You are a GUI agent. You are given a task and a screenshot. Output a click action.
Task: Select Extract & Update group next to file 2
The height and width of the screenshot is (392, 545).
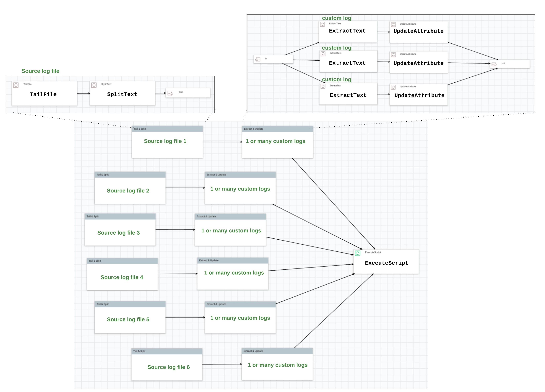click(240, 188)
